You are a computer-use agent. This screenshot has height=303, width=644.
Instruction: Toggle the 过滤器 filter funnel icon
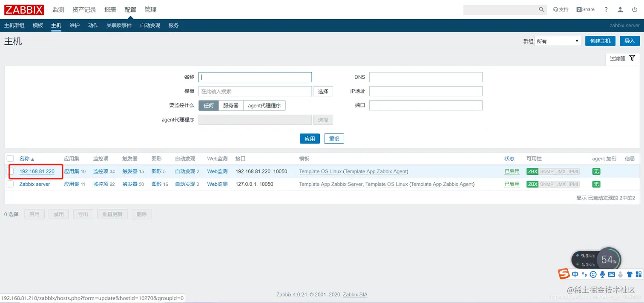(x=632, y=58)
